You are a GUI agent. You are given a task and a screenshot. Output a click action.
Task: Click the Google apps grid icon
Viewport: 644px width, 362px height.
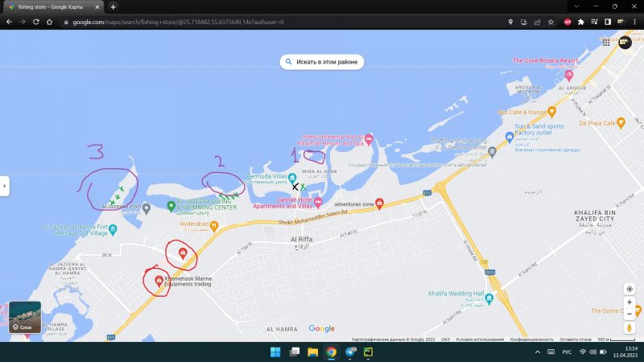pyautogui.click(x=605, y=41)
